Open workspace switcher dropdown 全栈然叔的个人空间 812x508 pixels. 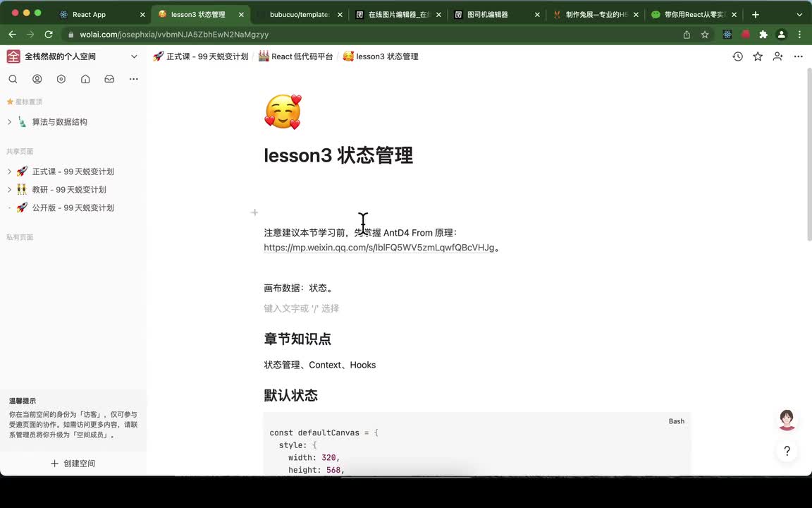pos(73,56)
